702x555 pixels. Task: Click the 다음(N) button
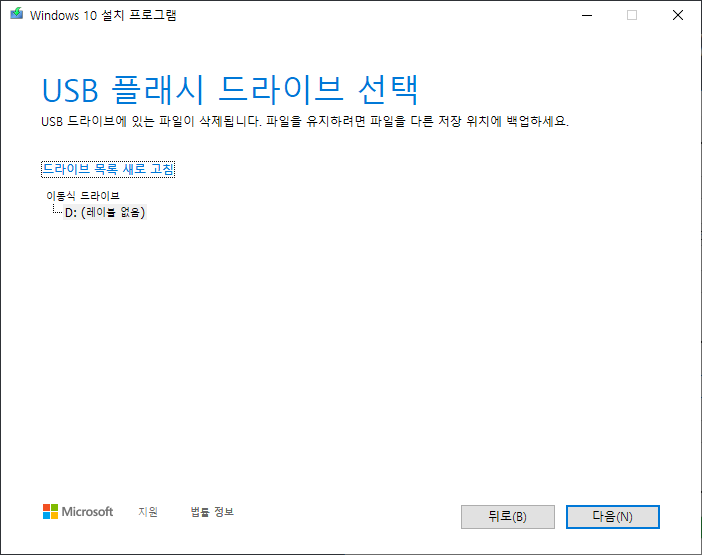point(612,517)
